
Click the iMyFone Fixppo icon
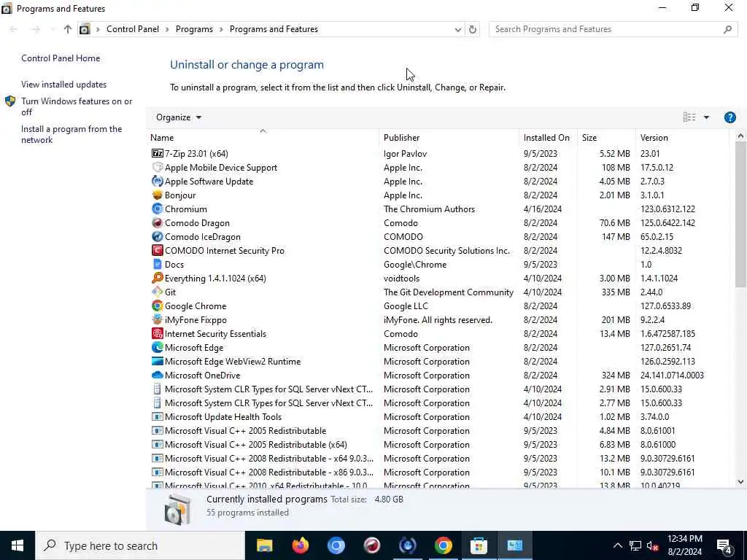pyautogui.click(x=158, y=319)
